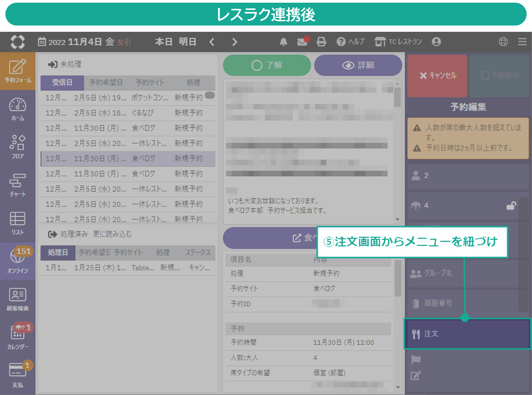Open the 食べログ external link button
532x395 pixels.
(x=270, y=238)
